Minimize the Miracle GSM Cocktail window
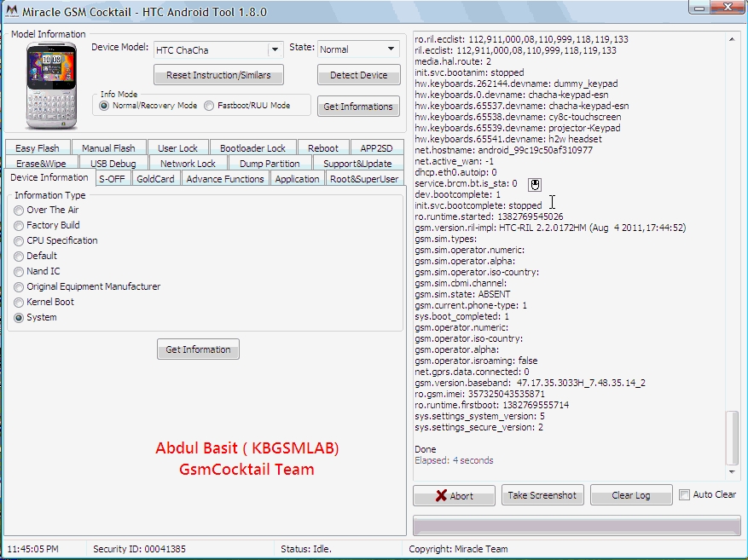Viewport: 748px width, 560px height. [699, 7]
